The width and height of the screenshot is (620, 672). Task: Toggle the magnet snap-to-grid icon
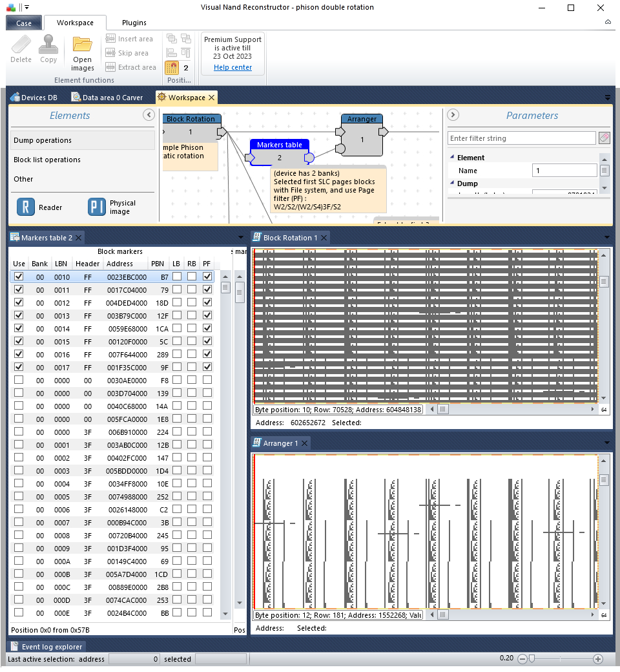(172, 67)
